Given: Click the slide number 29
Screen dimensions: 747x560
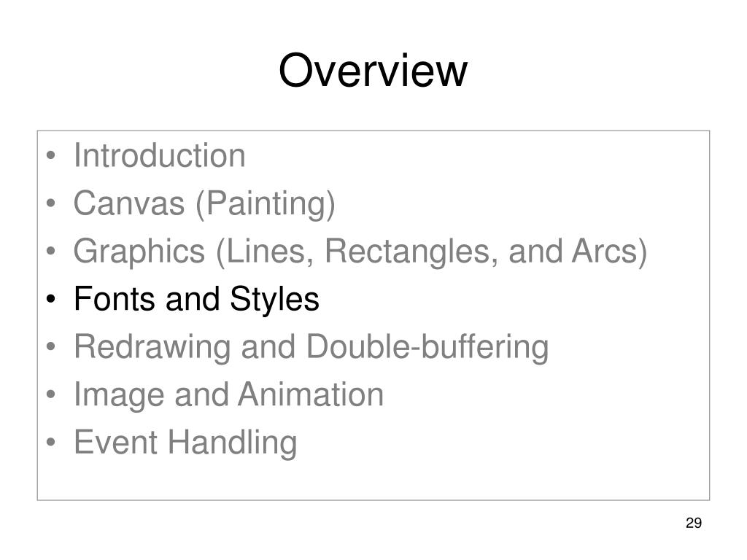Looking at the screenshot, I should pos(694,523).
